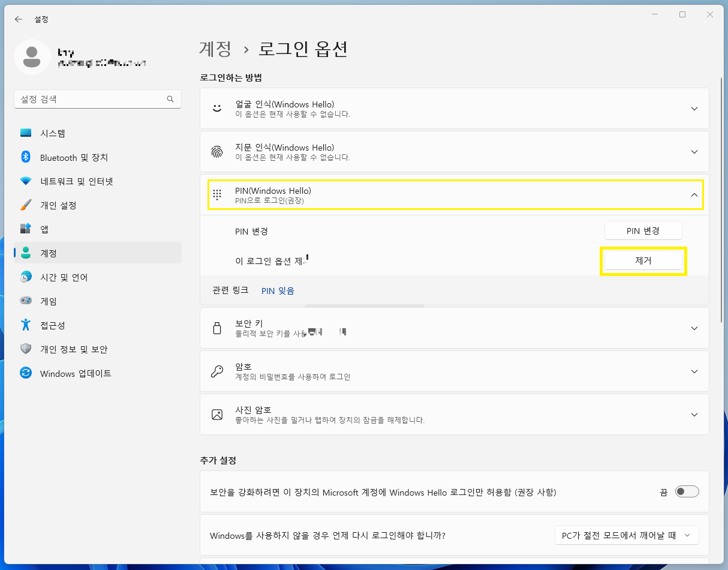Click the 앱 icon in the sidebar
The height and width of the screenshot is (570, 728).
pyautogui.click(x=25, y=229)
